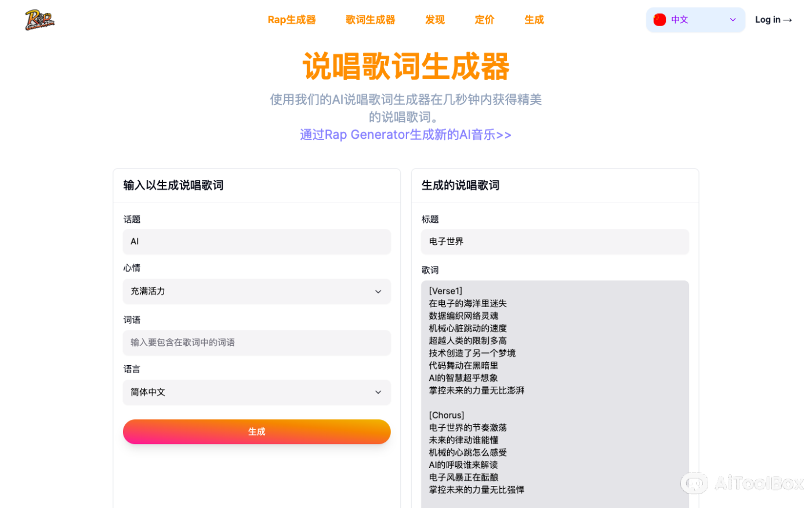Click the 词语 words input field
812x508 pixels.
coord(256,343)
